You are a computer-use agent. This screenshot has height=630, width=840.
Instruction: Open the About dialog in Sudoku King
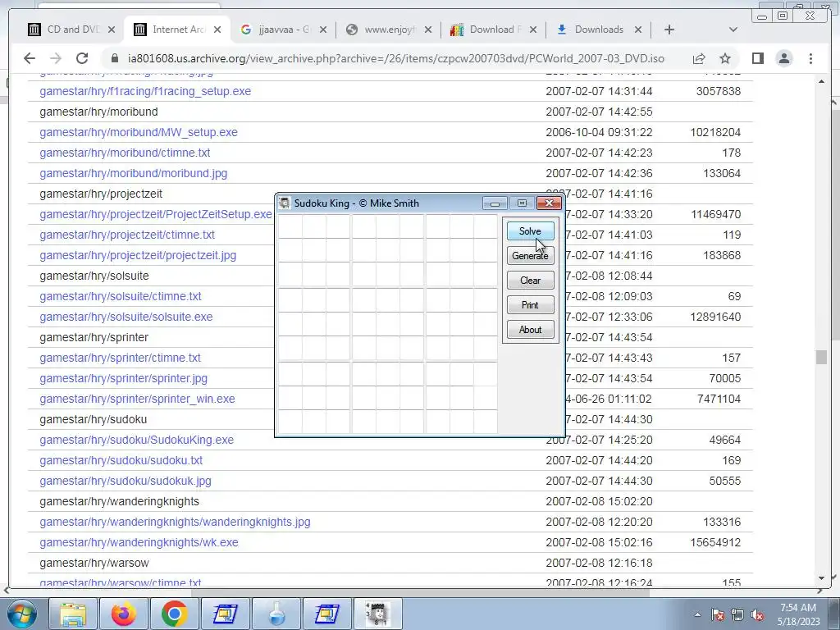click(x=530, y=330)
